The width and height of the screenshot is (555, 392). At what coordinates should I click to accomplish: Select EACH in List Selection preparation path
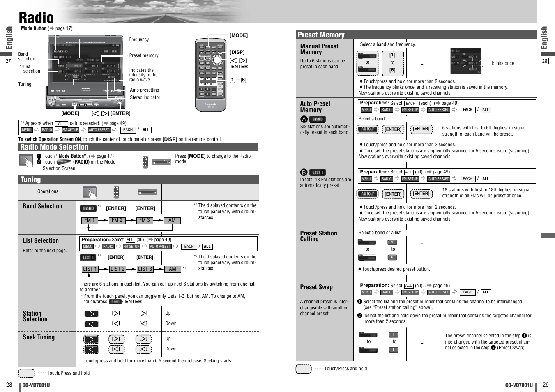click(x=189, y=247)
